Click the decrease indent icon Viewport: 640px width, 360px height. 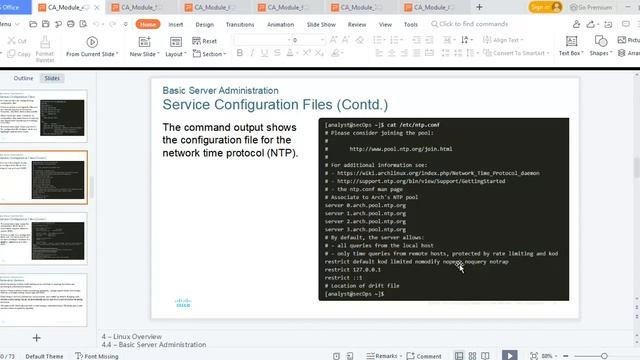click(x=416, y=40)
